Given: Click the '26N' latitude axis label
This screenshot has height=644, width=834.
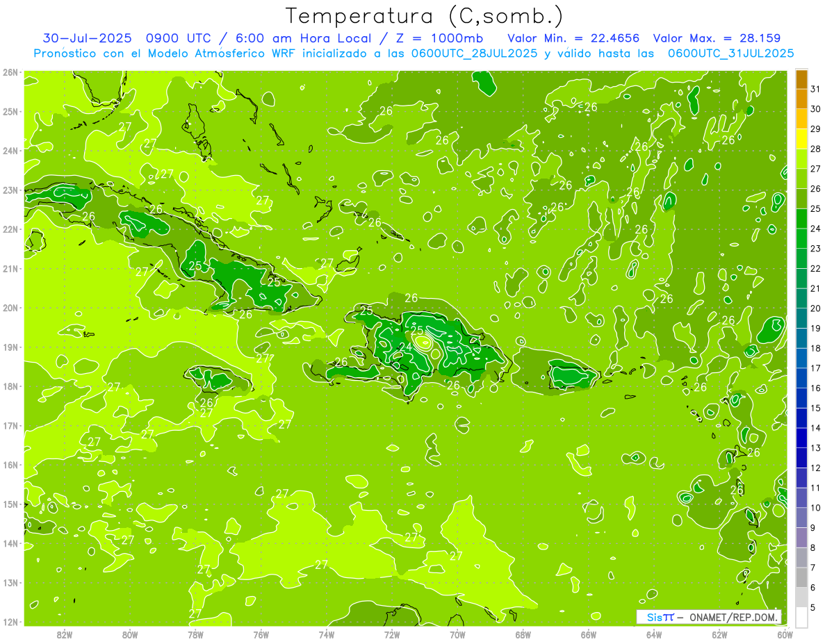Looking at the screenshot, I should [10, 72].
